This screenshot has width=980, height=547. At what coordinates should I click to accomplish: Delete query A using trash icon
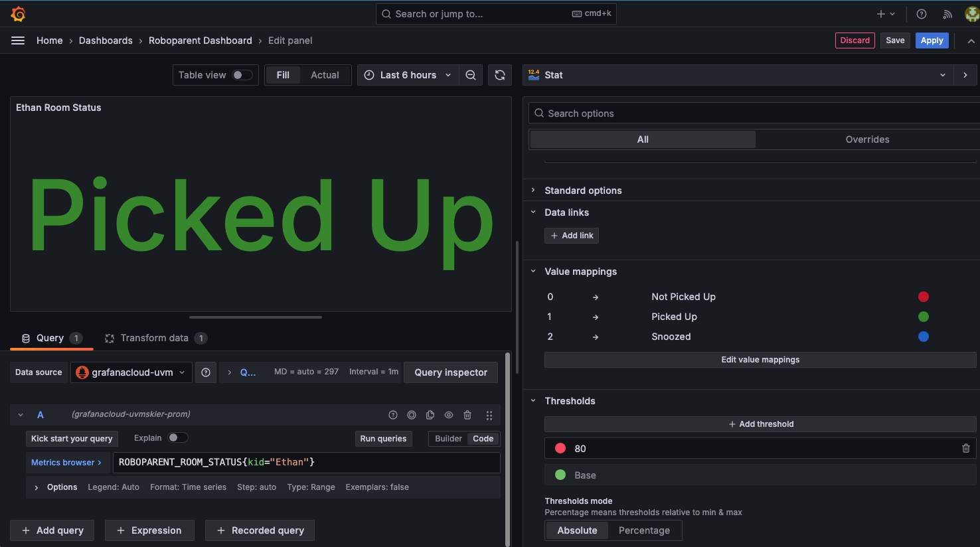click(x=467, y=415)
